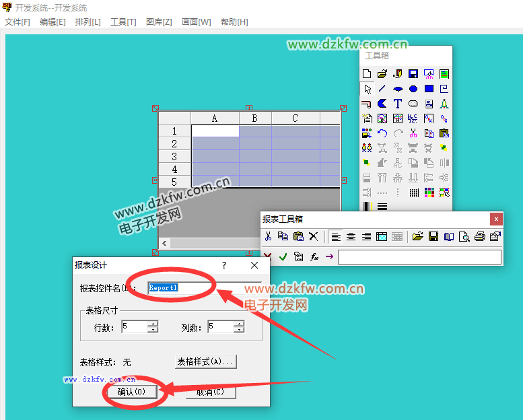This screenshot has width=523, height=420.
Task: Open the 图库[Z] menu
Action: pos(159,22)
